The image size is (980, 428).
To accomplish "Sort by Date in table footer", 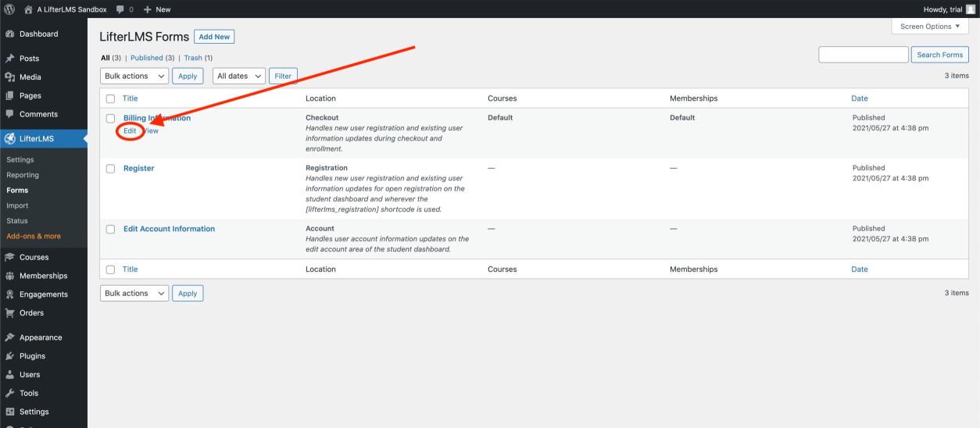I will [860, 269].
